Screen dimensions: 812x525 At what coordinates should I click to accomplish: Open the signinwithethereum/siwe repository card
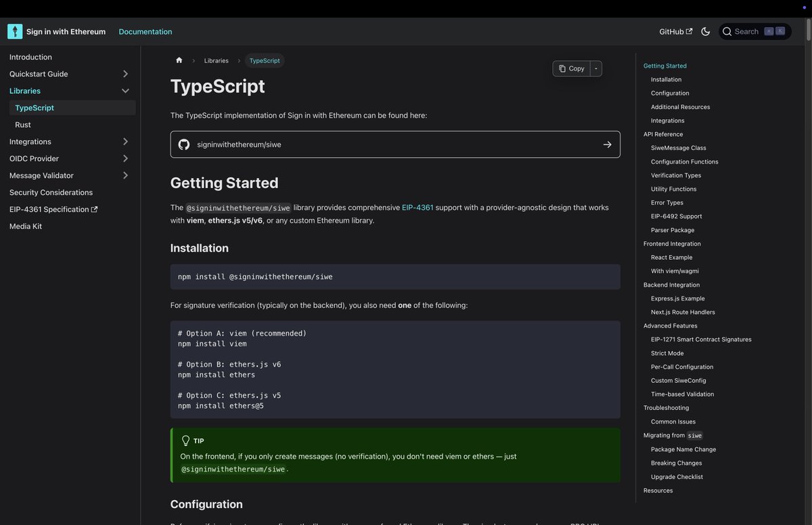pyautogui.click(x=395, y=144)
